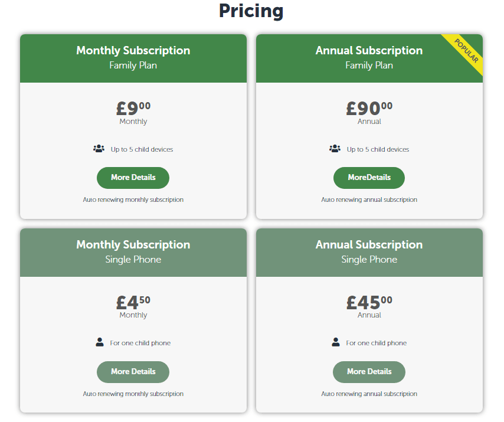Click the £45.00 annual price
This screenshot has height=422, width=504.
tap(369, 302)
